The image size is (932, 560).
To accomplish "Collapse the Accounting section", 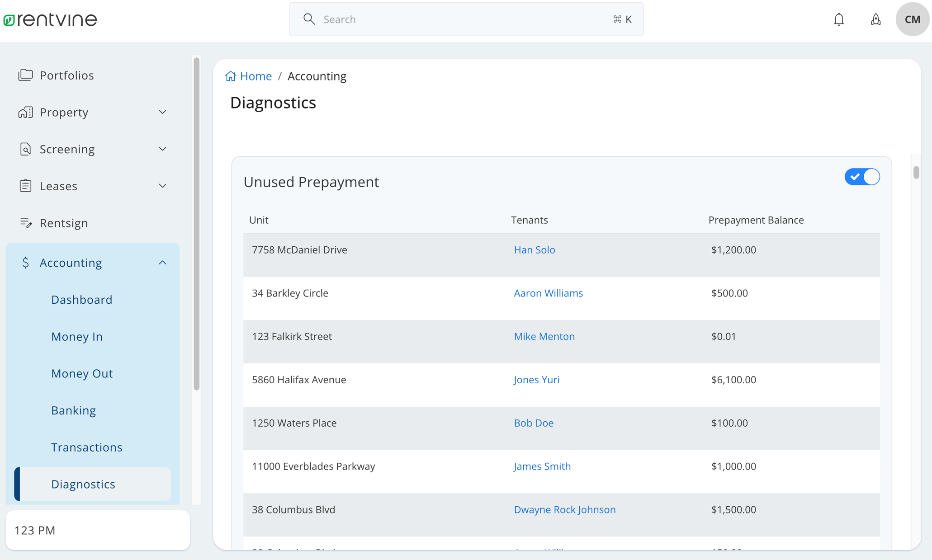I will pos(162,262).
